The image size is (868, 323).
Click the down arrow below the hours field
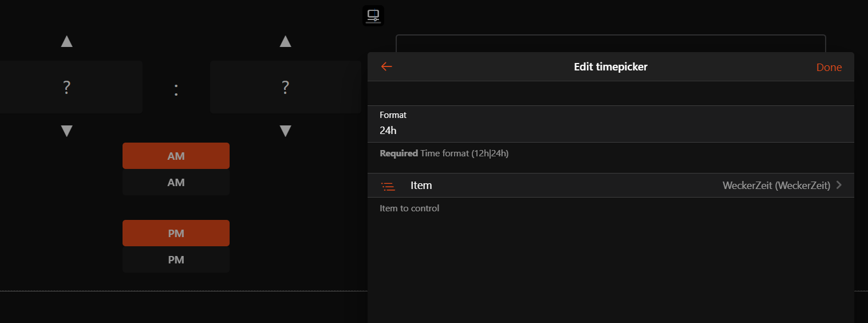click(x=67, y=131)
